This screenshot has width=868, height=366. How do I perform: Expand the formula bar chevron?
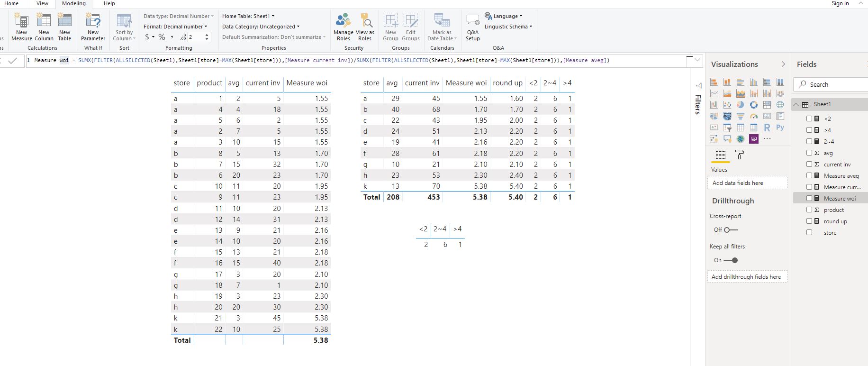click(697, 60)
